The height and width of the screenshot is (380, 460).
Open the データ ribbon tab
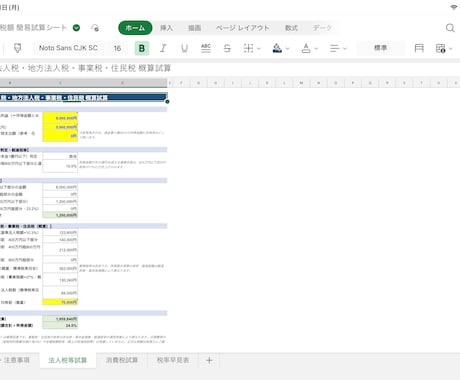[322, 28]
